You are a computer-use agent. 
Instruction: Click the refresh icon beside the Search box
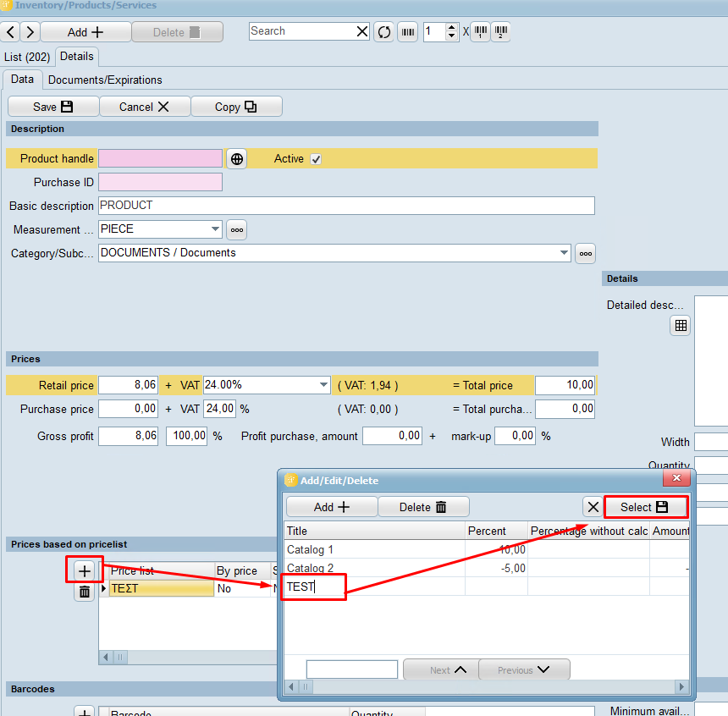click(384, 32)
